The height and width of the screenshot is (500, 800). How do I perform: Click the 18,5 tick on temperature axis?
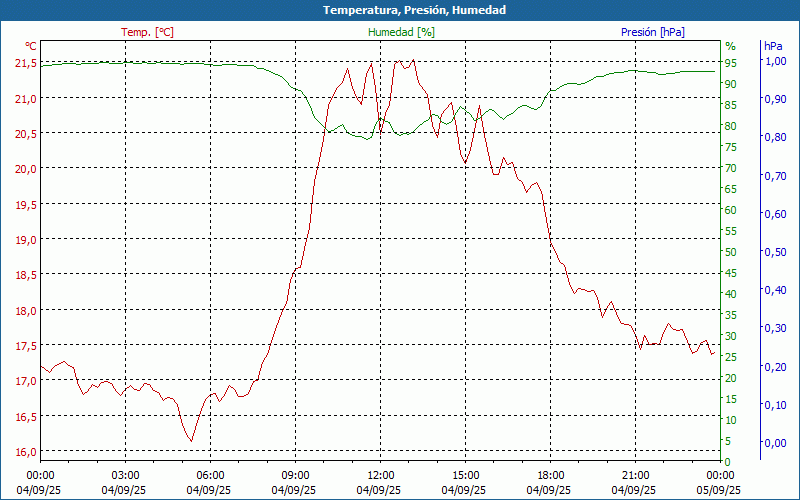pos(27,275)
